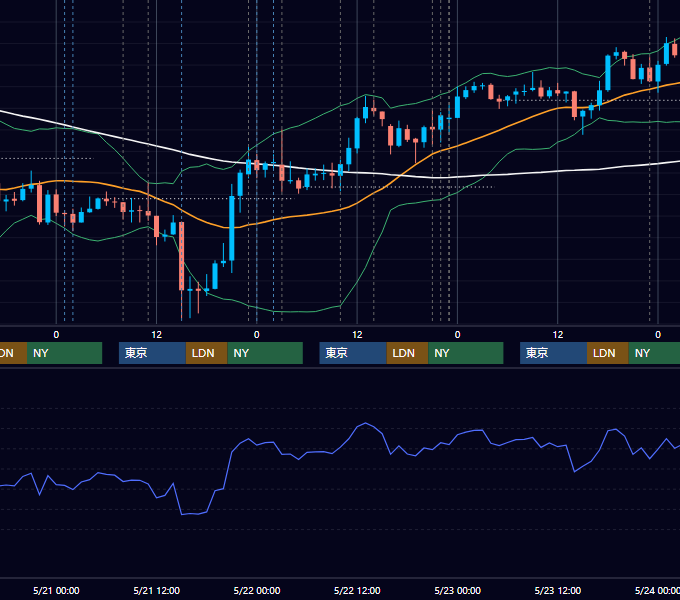Viewport: 680px width, 600px height.
Task: Click the 5/22 東京 session block
Action: click(x=353, y=353)
